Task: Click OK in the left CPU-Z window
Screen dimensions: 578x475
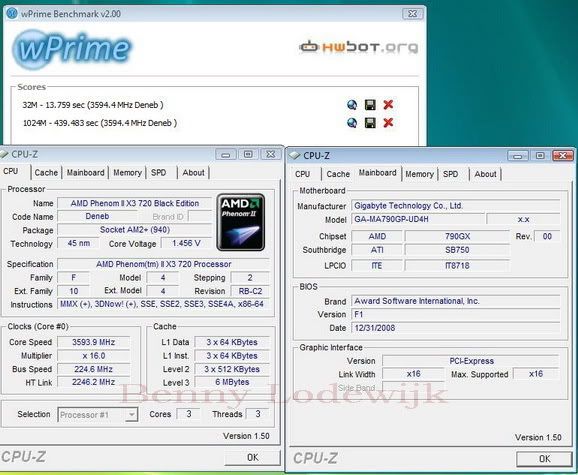Action: coord(253,457)
